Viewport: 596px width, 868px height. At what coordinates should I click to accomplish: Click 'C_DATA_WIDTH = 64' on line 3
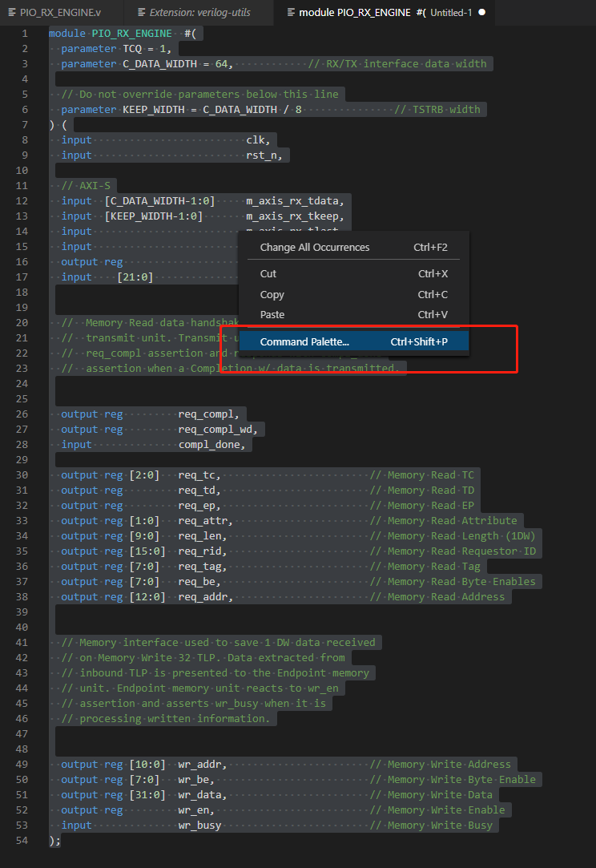tap(175, 64)
